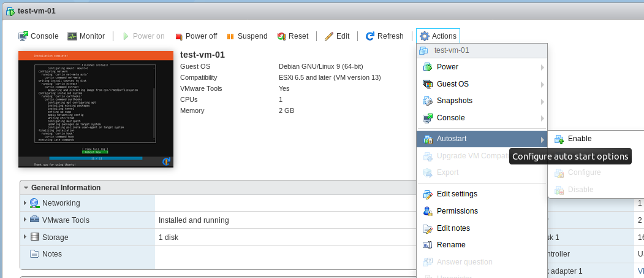The width and height of the screenshot is (644, 278).
Task: Open the Console toolbar icon
Action: click(23, 36)
